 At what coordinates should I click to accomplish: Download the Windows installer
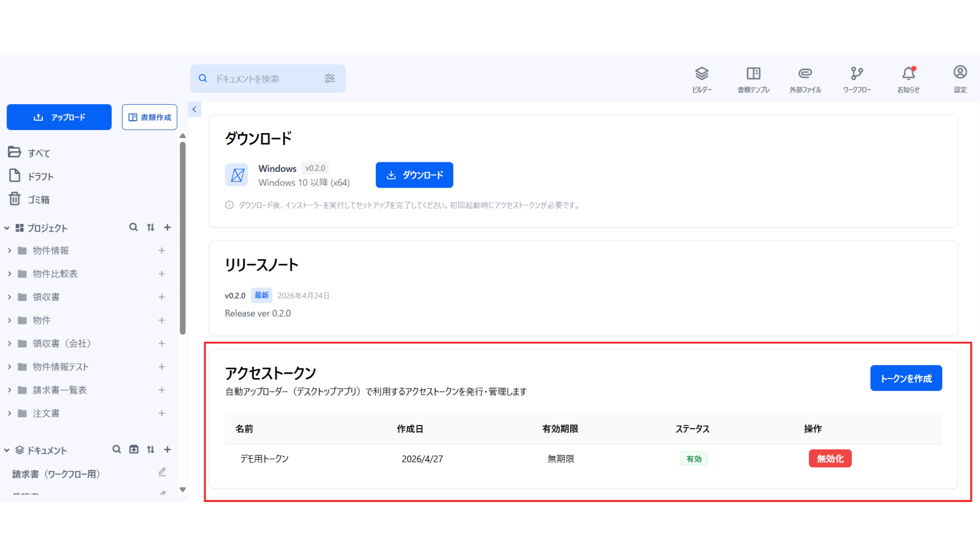414,175
